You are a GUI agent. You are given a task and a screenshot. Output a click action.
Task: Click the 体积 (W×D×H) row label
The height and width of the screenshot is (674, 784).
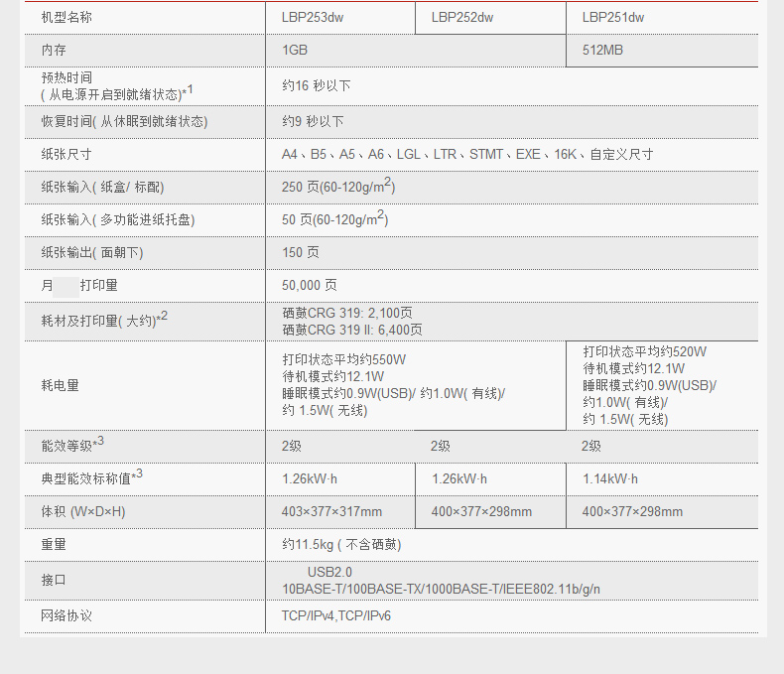[83, 511]
